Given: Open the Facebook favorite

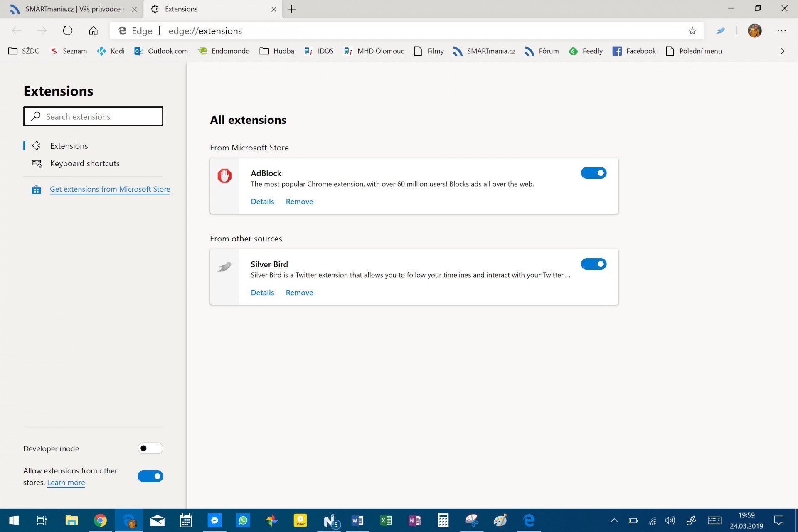Looking at the screenshot, I should coord(634,51).
